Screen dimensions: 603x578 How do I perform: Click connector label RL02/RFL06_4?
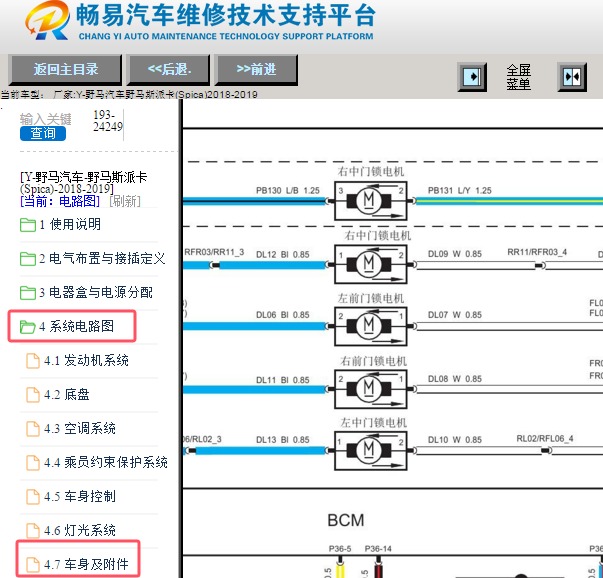(545, 438)
